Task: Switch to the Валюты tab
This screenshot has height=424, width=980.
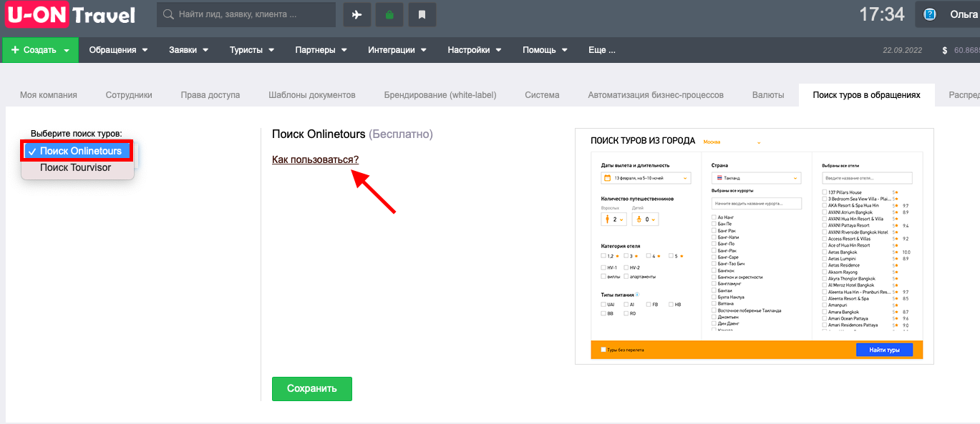Action: [768, 94]
